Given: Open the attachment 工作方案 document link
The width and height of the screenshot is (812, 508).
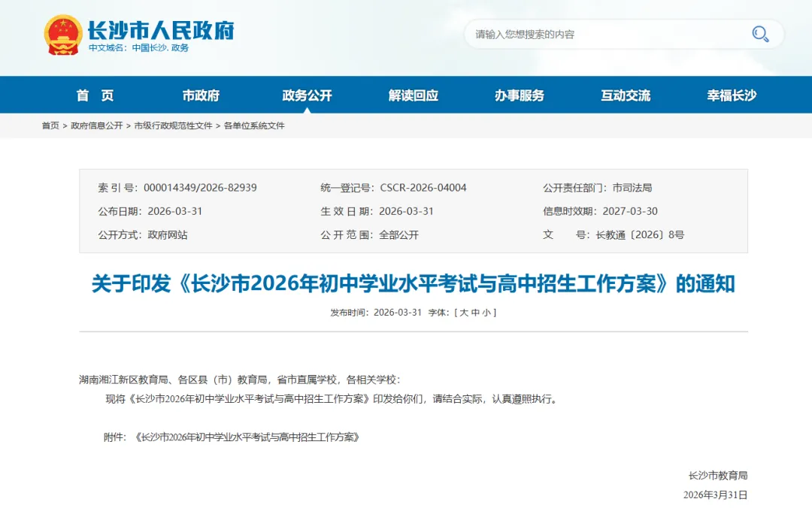Looking at the screenshot, I should pyautogui.click(x=247, y=436).
